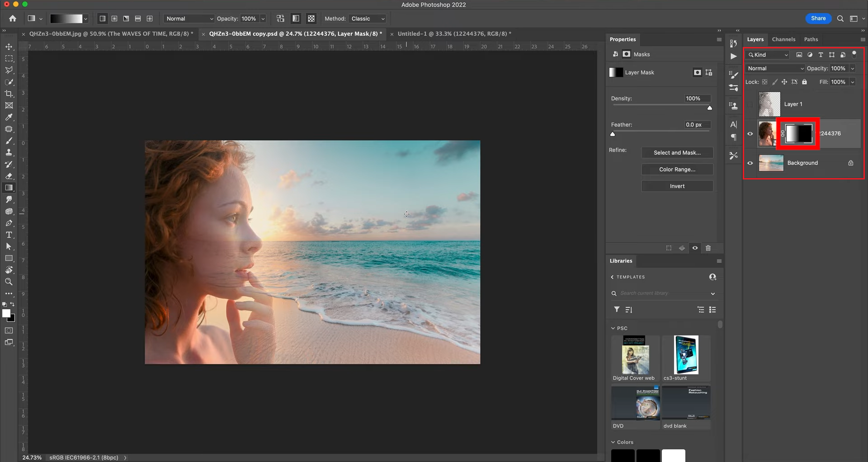The height and width of the screenshot is (462, 868).
Task: Click the Select and Mask button
Action: [x=677, y=152]
